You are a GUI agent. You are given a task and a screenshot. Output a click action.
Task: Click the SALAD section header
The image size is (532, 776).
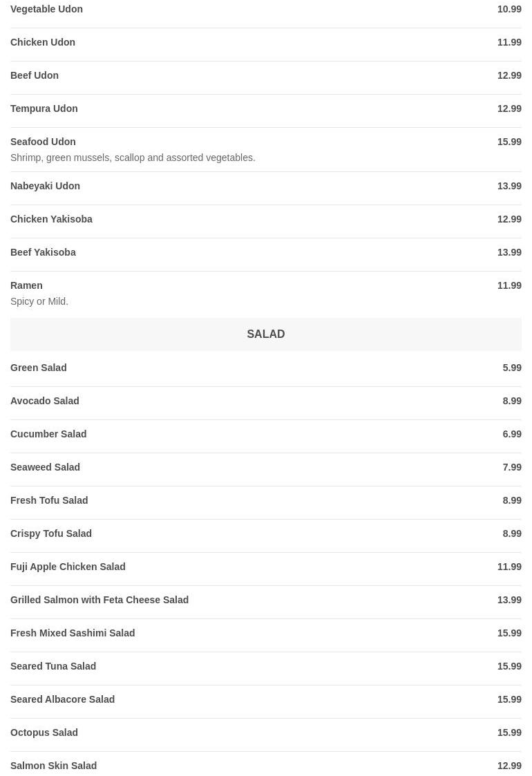click(x=265, y=334)
